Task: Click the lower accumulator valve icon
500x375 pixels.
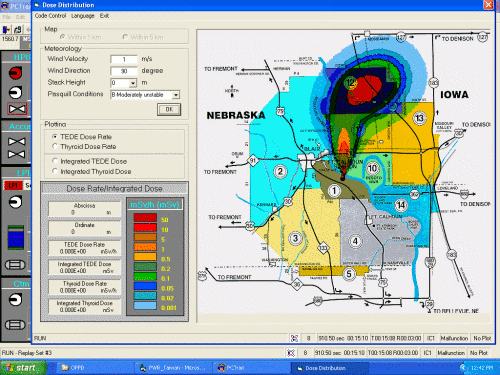Action: (17, 154)
